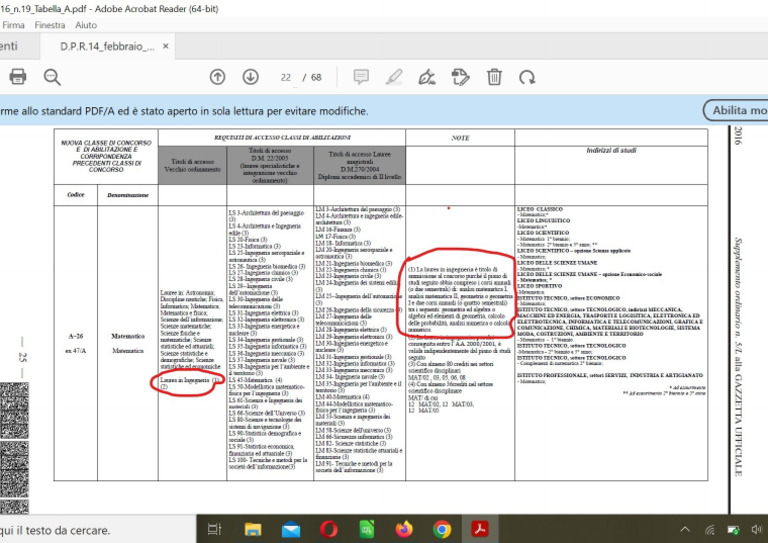This screenshot has height=543, width=768.
Task: Click the print document icon
Action: (17, 77)
